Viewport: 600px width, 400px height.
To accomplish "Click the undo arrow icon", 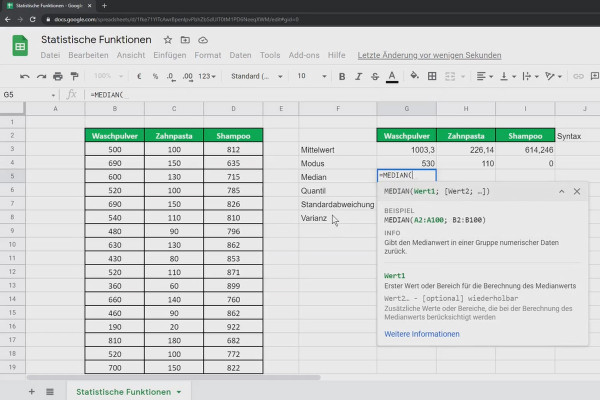I will (x=24, y=77).
